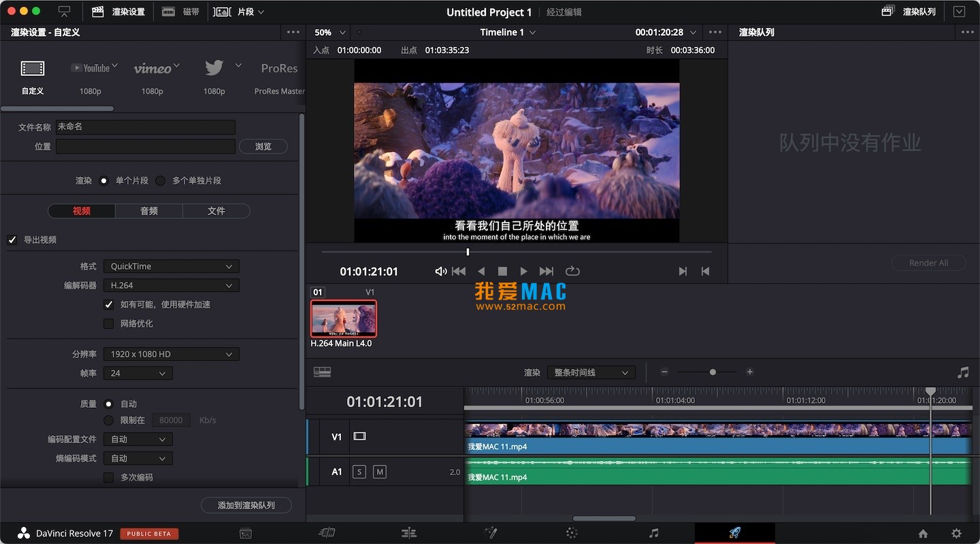Switch to the Video (视频) settings tab
Viewport: 980px width, 544px height.
pos(82,211)
